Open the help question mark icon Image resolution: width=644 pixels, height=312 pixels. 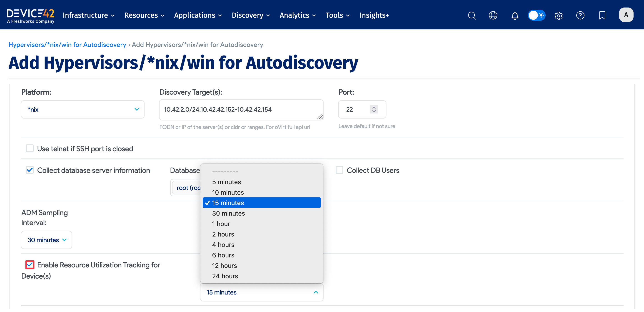point(580,15)
